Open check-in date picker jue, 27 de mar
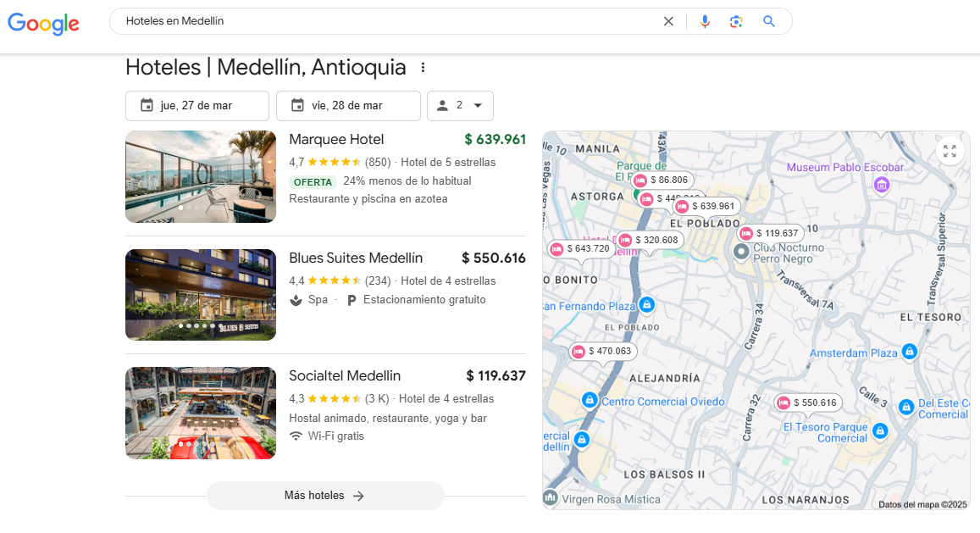The image size is (980, 533). pyautogui.click(x=197, y=106)
